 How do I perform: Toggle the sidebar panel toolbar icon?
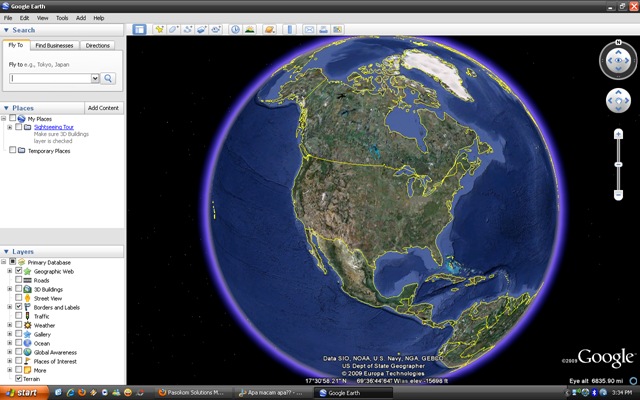point(139,29)
